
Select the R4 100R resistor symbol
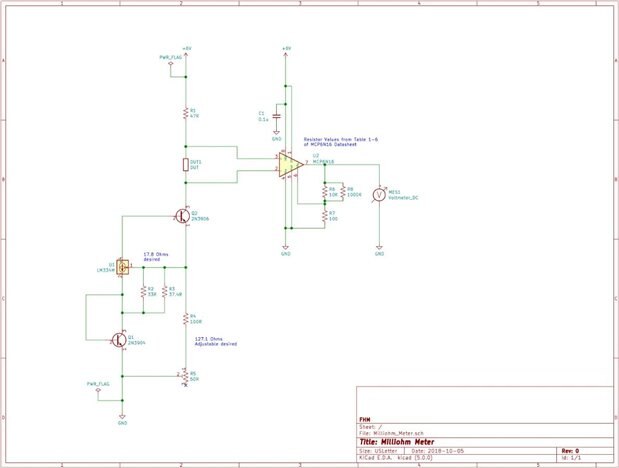(186, 319)
